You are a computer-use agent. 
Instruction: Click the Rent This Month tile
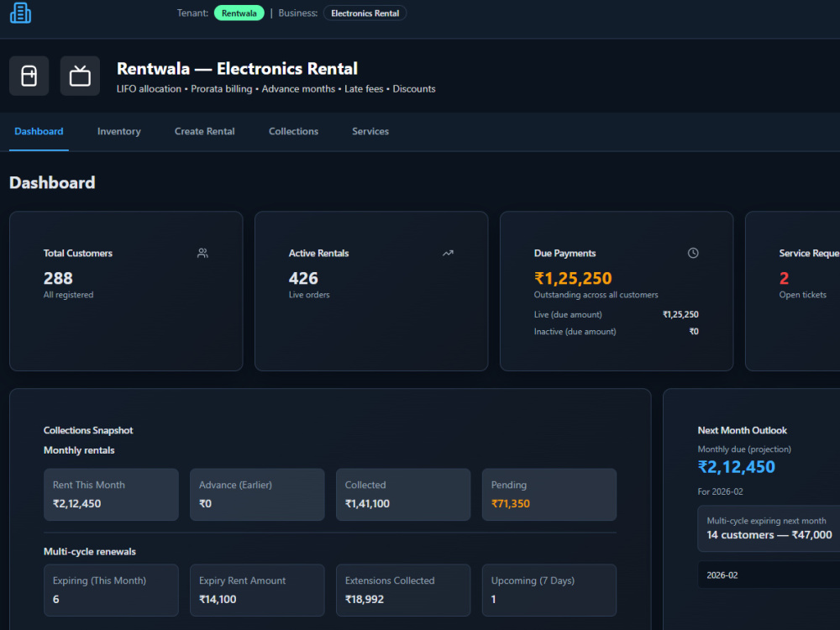[x=111, y=495]
